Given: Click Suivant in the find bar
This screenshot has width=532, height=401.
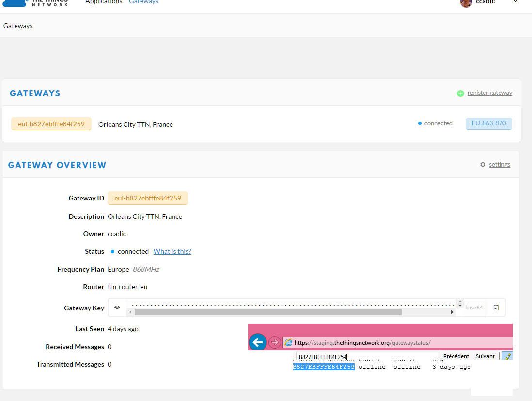Looking at the screenshot, I should (x=485, y=356).
